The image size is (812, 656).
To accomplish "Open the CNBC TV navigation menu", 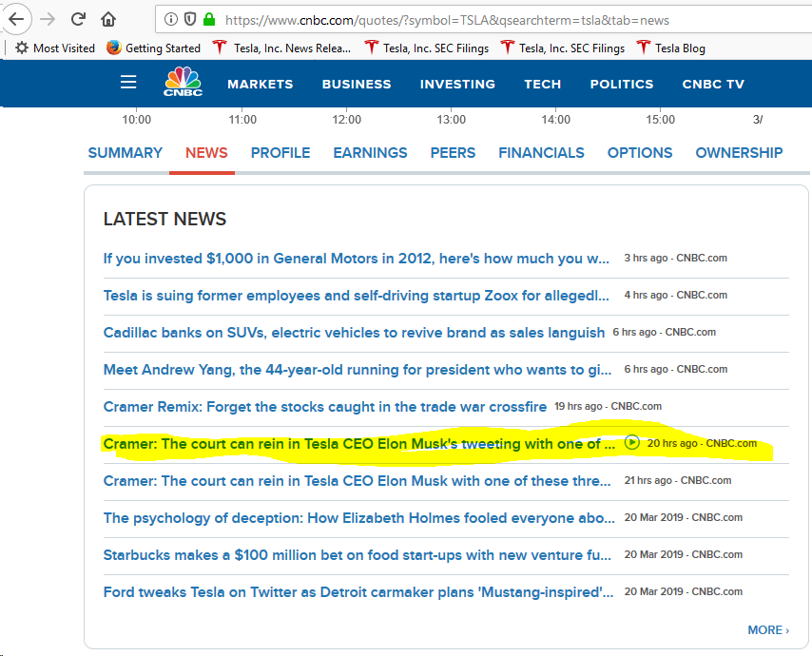I will tap(713, 84).
